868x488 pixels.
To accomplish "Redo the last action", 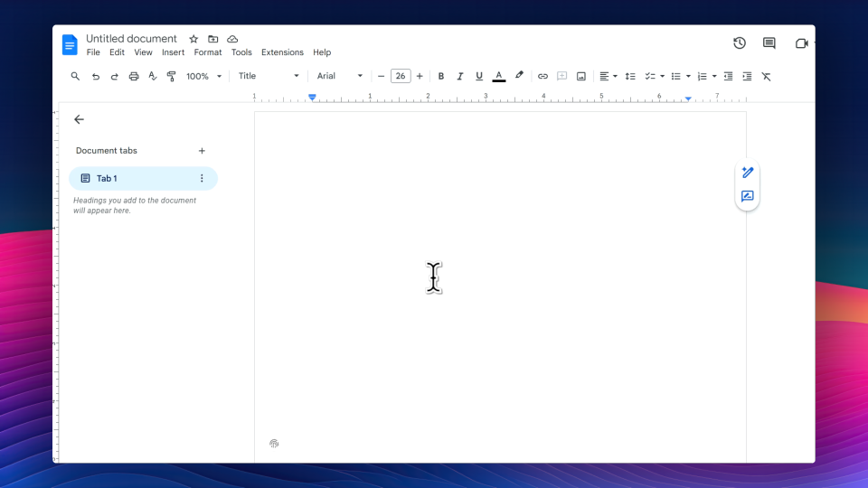I will click(x=115, y=76).
